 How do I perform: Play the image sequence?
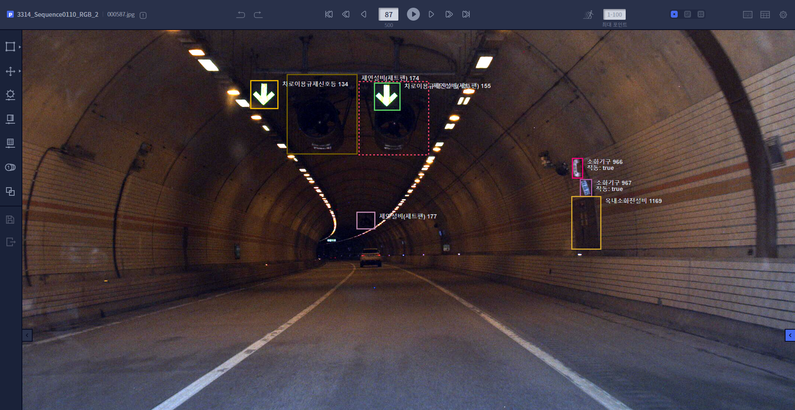[x=413, y=14]
